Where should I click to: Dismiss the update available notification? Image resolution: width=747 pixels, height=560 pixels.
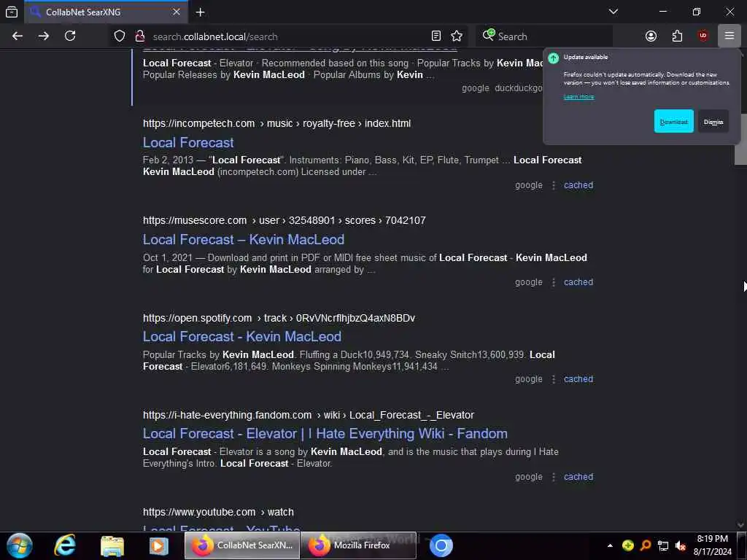[713, 122]
